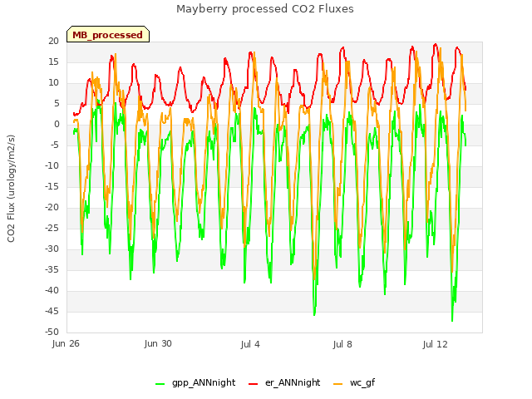Screen dimensions: 532x399
Task: Click the -35 y-axis tick label
Action: pos(52,269)
